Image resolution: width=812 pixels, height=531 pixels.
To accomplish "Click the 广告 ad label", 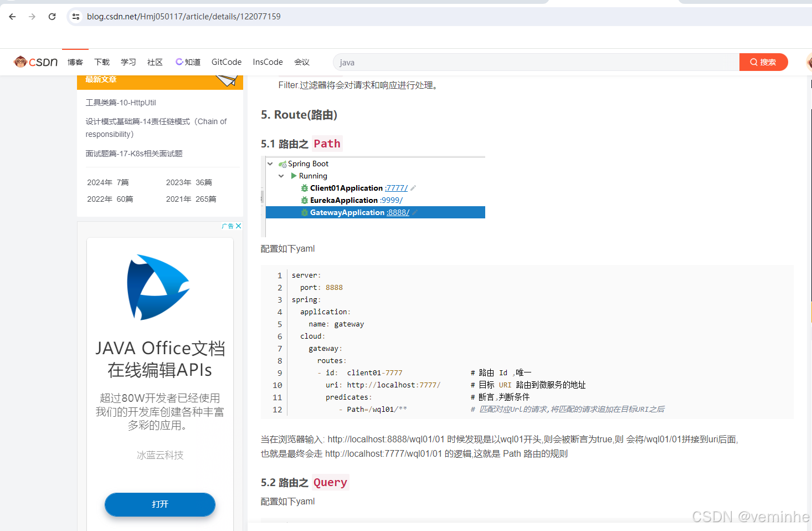I will pyautogui.click(x=228, y=226).
